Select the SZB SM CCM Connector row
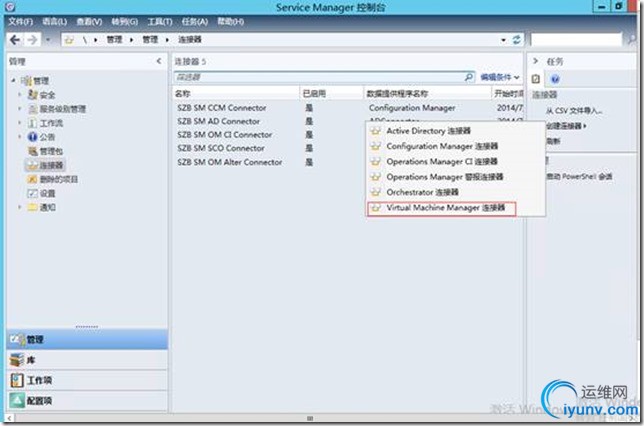Viewport: 644px width, 426px height. tap(348, 108)
